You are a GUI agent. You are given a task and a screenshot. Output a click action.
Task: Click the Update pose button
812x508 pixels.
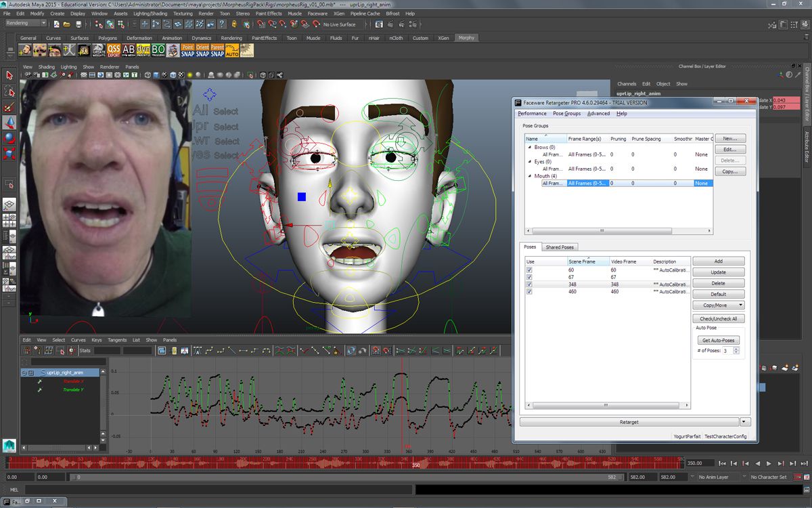point(719,272)
